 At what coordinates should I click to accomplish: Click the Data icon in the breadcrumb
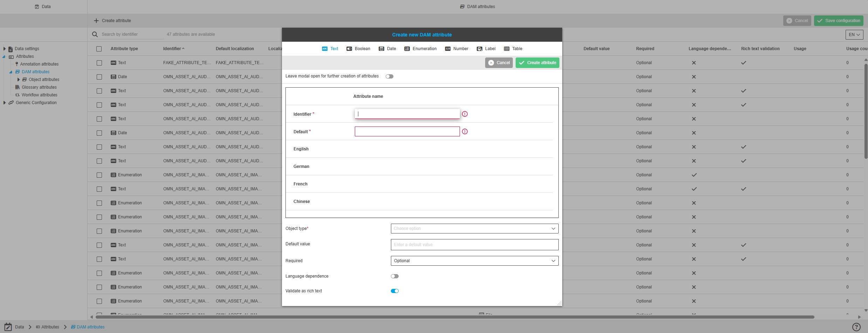pos(8,327)
